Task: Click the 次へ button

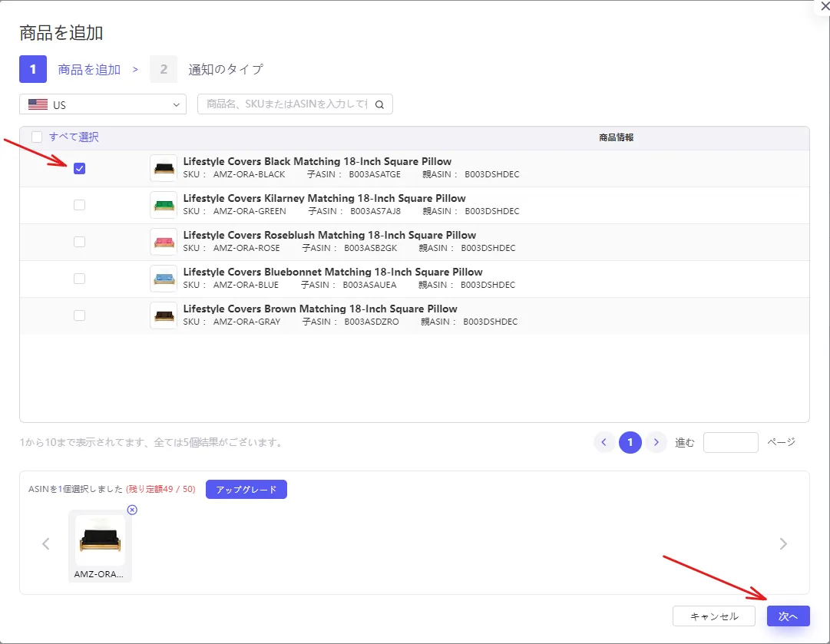Action: pos(789,616)
